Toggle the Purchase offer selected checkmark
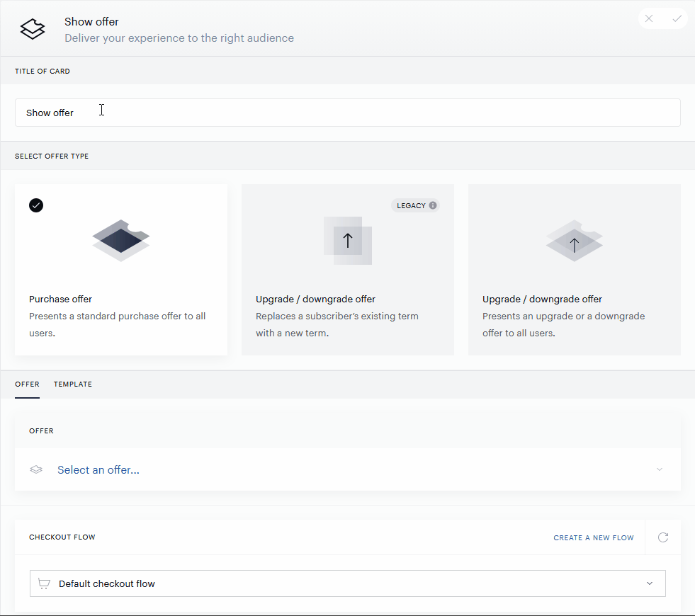Image resolution: width=695 pixels, height=616 pixels. click(x=36, y=205)
